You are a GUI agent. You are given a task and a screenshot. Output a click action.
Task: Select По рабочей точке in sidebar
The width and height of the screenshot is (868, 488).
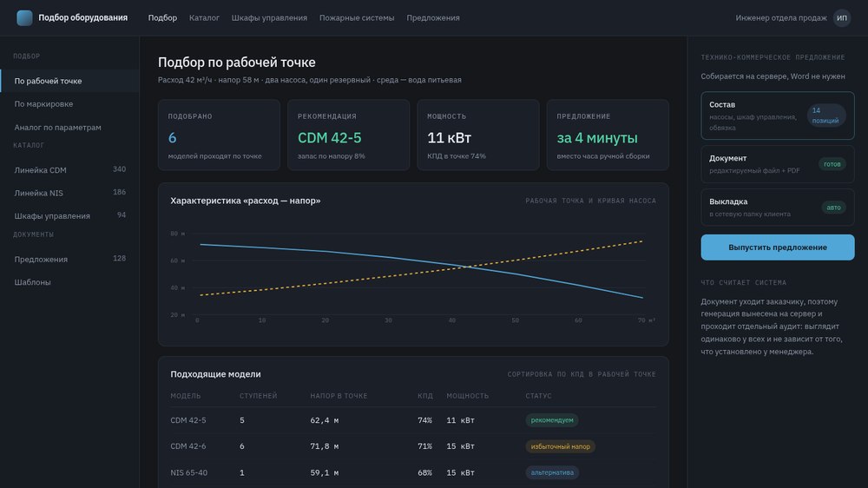click(69, 81)
